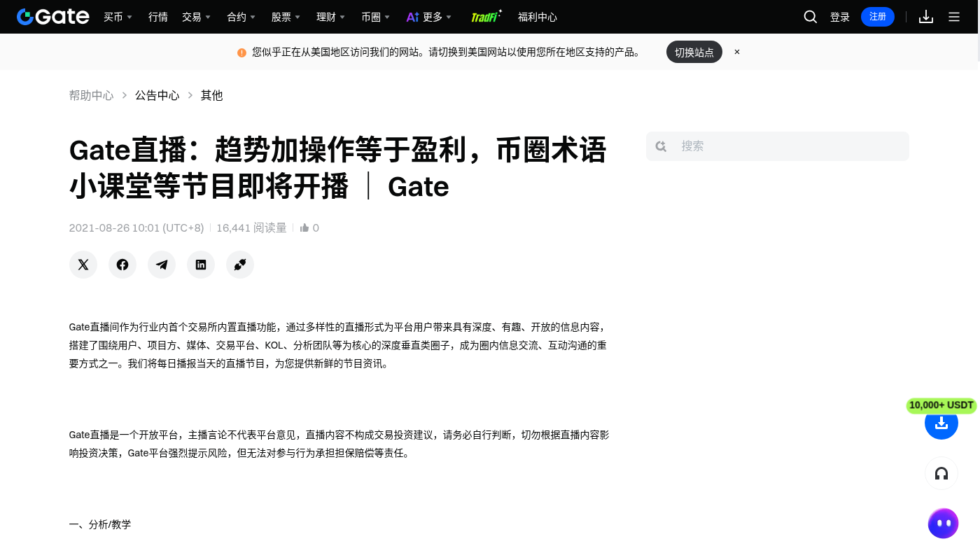Expand the 理财 dropdown menu
Screen dimensions: 980x560
(330, 17)
